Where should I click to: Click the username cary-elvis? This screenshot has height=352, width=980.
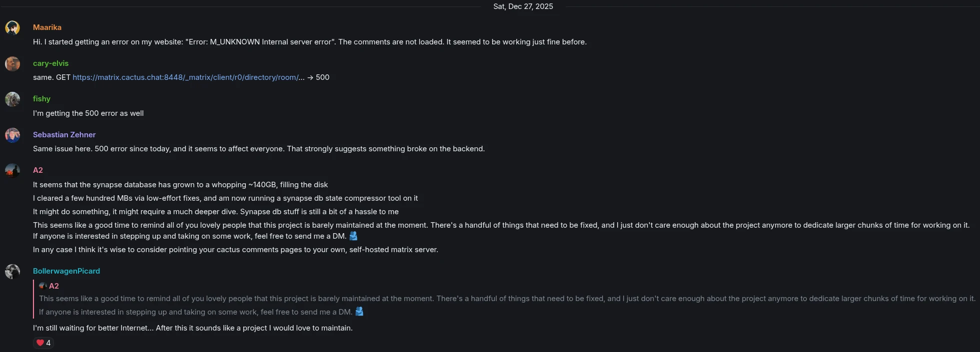[x=51, y=63]
